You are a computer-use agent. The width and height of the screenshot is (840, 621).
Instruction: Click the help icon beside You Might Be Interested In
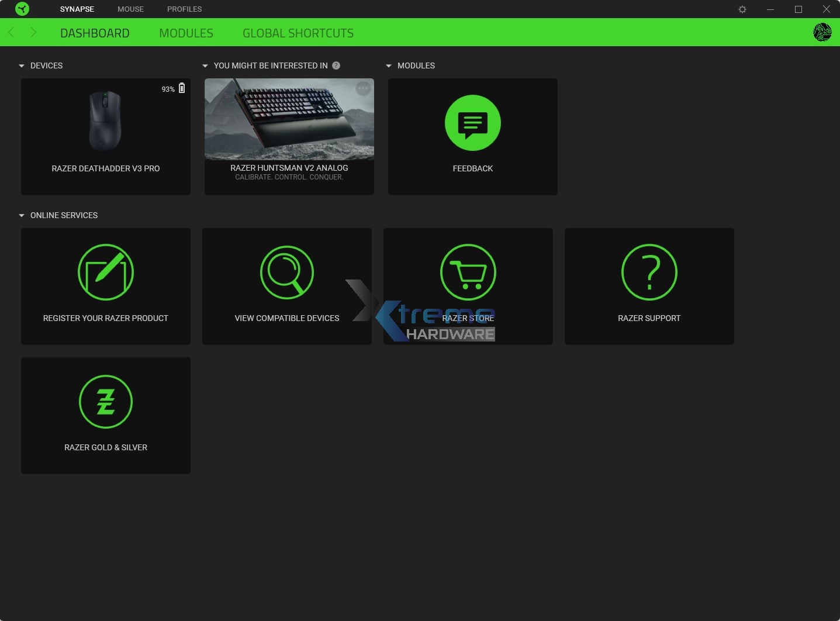(336, 65)
